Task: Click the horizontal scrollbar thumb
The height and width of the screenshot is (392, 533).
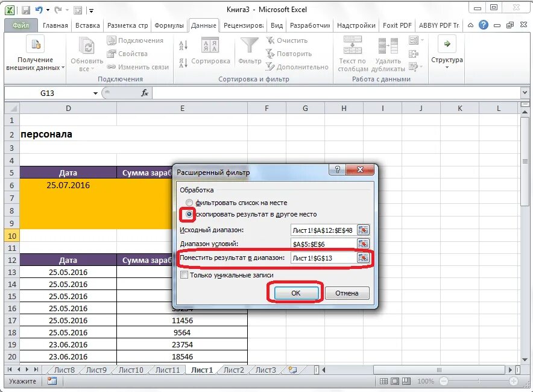Action: tap(439, 370)
